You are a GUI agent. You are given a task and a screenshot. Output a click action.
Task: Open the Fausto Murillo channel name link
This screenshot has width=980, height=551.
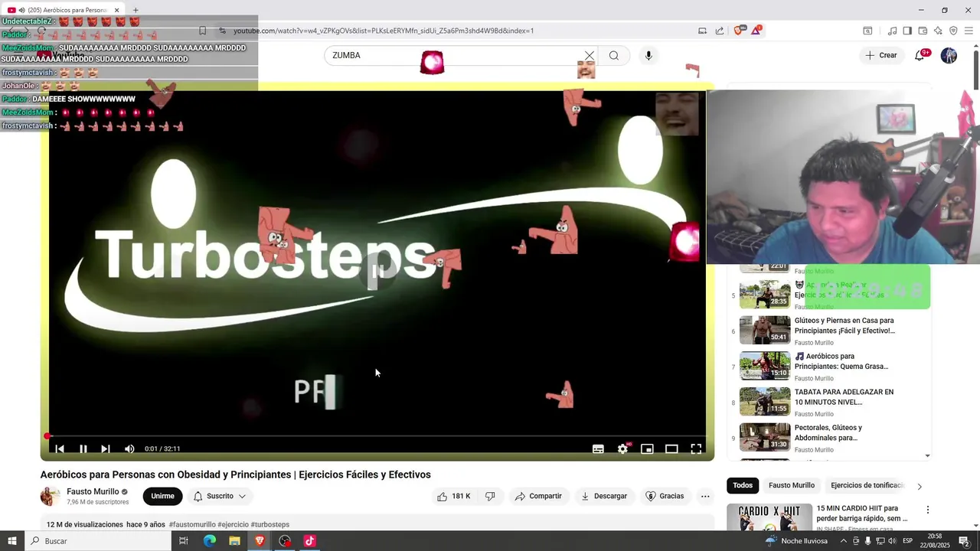[x=93, y=491]
